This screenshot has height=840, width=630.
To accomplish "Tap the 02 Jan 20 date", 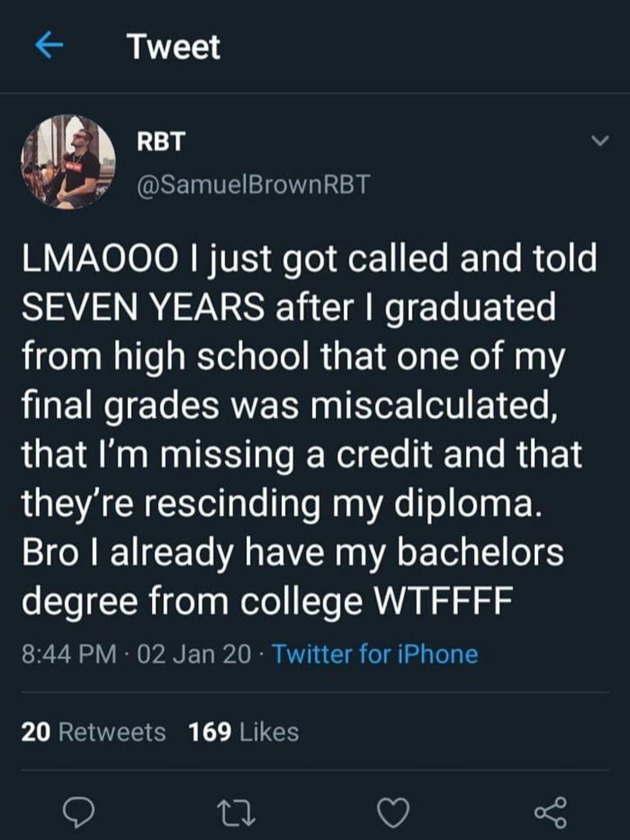I will click(x=194, y=654).
